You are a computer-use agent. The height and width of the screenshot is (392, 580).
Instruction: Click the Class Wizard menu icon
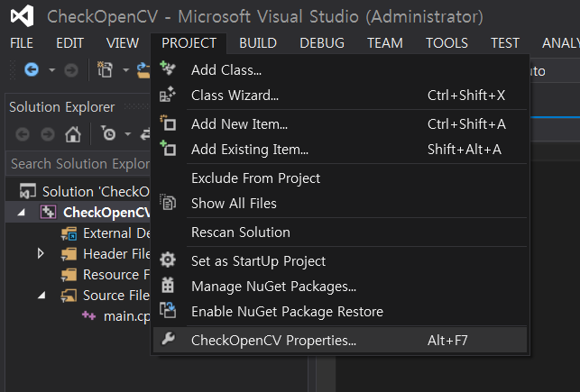pyautogui.click(x=168, y=94)
